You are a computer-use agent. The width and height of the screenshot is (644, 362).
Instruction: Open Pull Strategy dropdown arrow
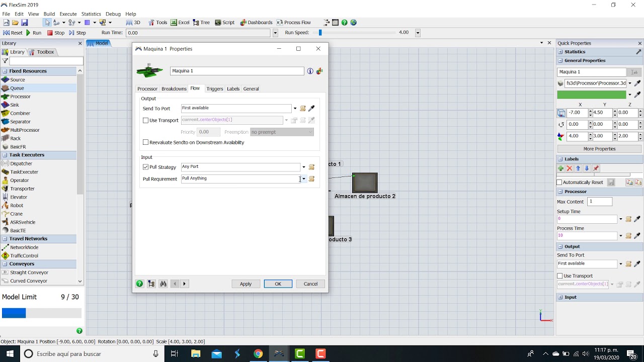303,167
